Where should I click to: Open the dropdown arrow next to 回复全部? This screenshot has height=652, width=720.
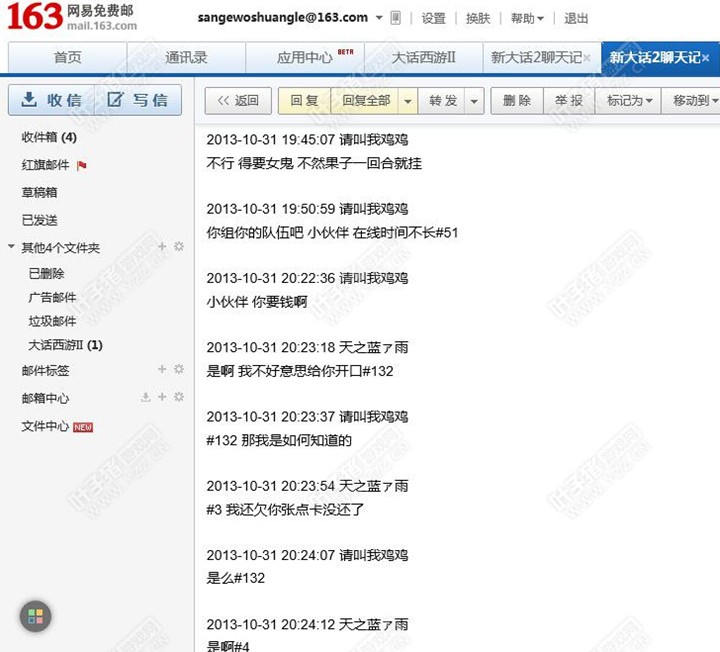[407, 100]
